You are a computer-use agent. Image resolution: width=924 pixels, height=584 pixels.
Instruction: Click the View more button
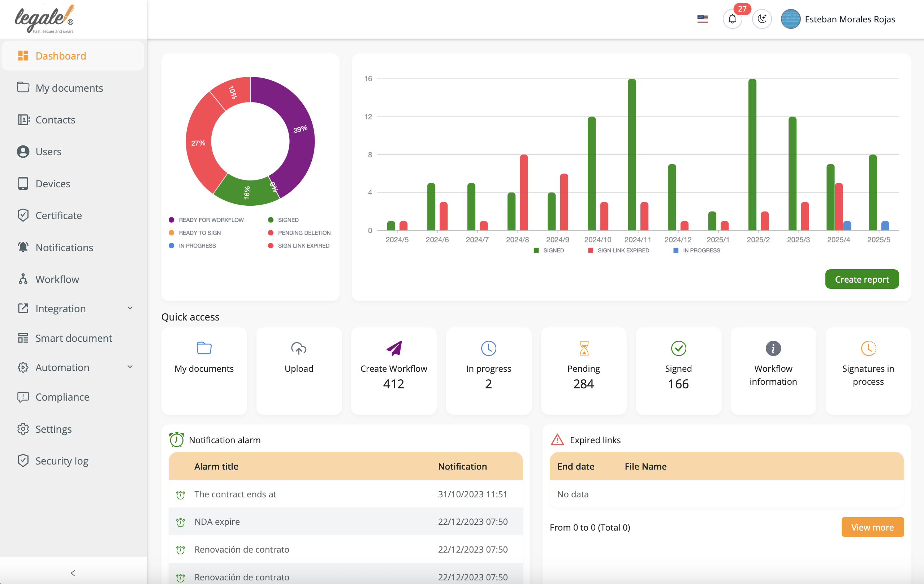[x=872, y=527]
